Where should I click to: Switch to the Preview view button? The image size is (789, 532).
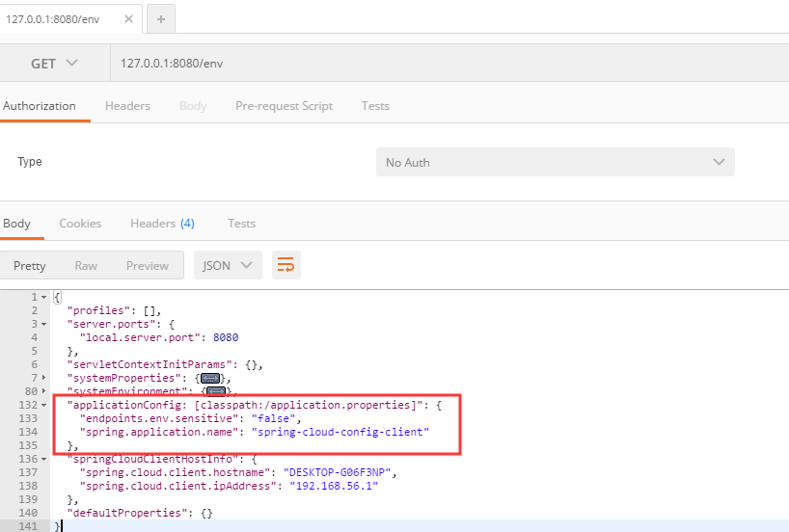coord(148,265)
